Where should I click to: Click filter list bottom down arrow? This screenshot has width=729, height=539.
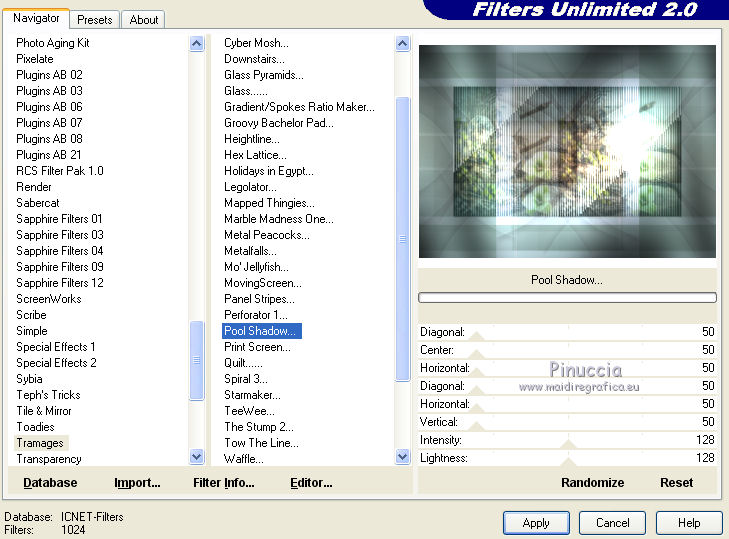[x=403, y=457]
